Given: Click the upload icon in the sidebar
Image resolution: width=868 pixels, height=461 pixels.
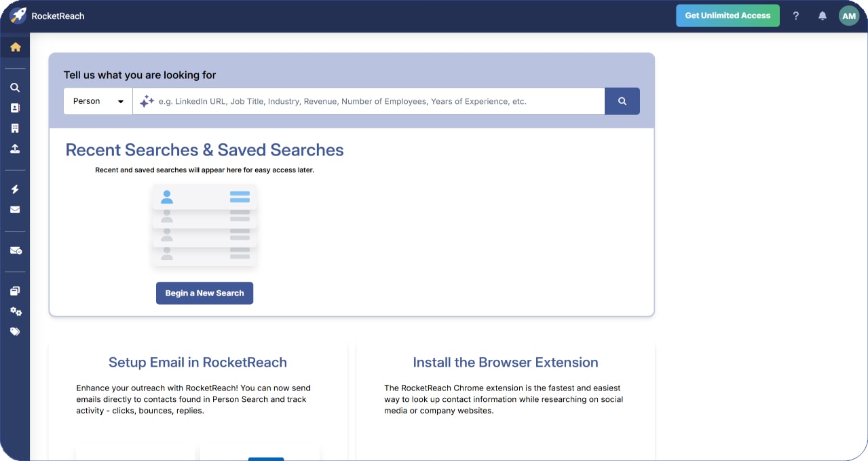Looking at the screenshot, I should click(x=15, y=149).
